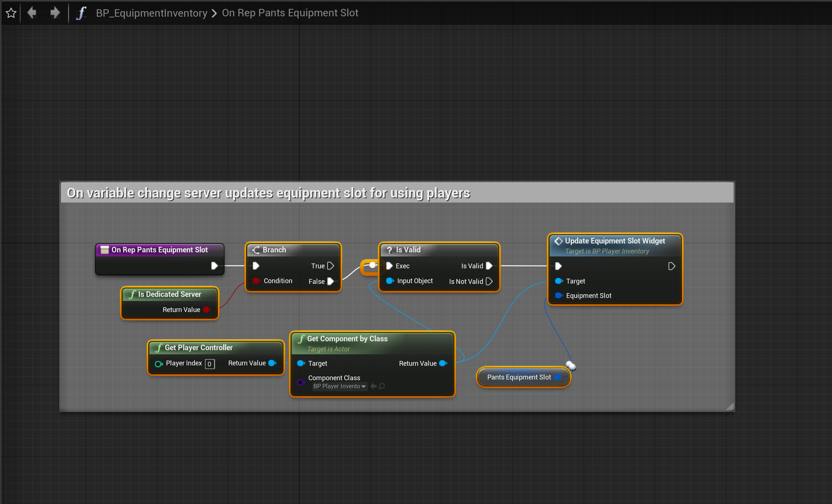Image resolution: width=832 pixels, height=504 pixels.
Task: Click the comment box resize handle
Action: (x=730, y=407)
